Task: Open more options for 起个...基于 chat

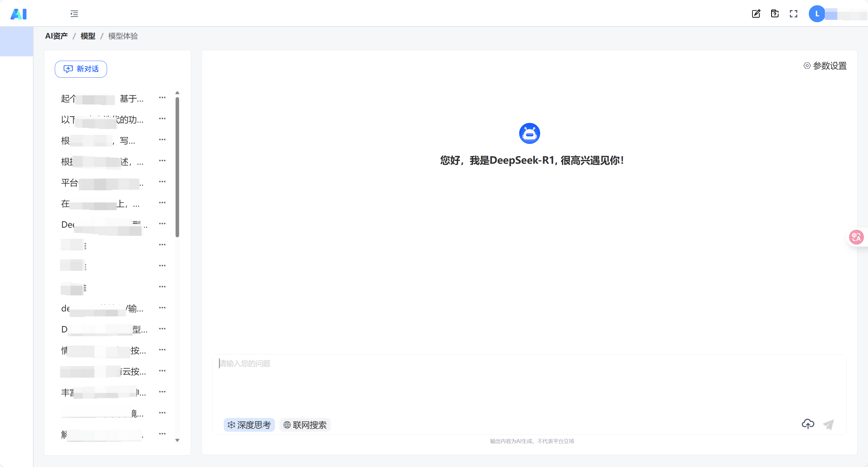Action: click(162, 98)
